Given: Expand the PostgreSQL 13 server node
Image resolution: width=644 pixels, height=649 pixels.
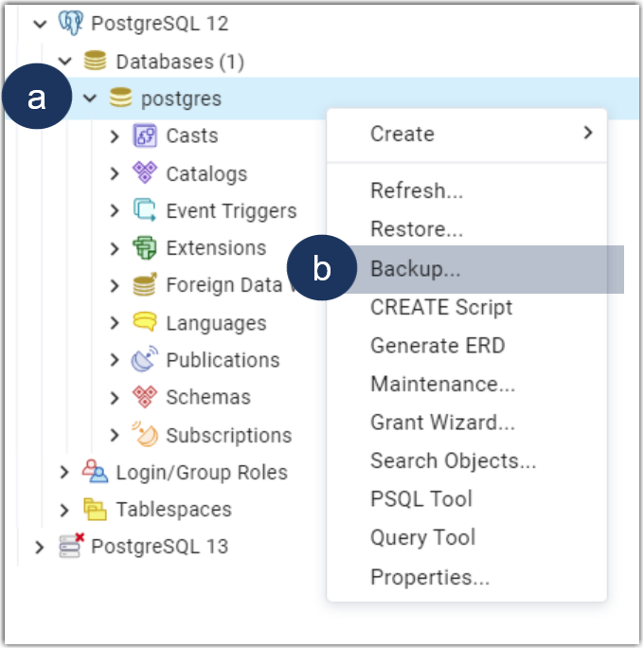Looking at the screenshot, I should 40,547.
